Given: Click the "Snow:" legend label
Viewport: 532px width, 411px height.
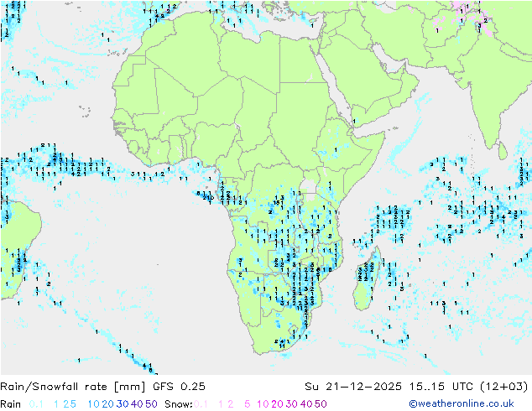Looking at the screenshot, I should pyautogui.click(x=179, y=404).
